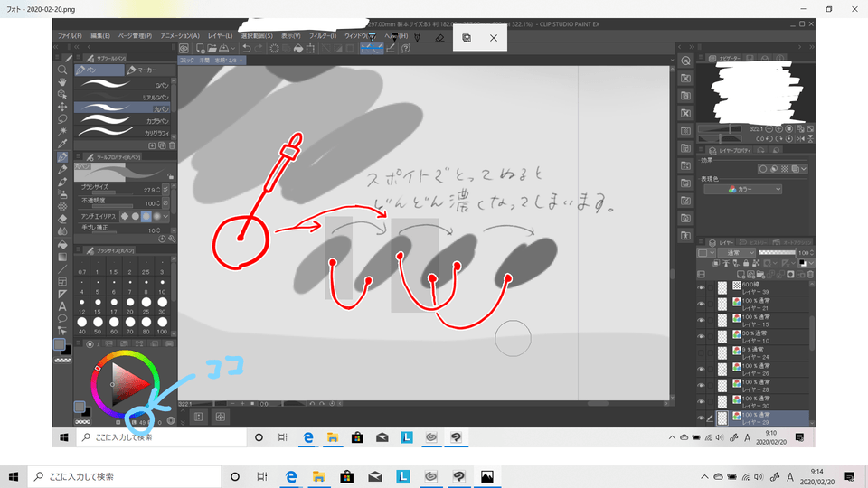This screenshot has width=868, height=488.
Task: Switch to ヒストリー history tab
Action: pos(754,242)
